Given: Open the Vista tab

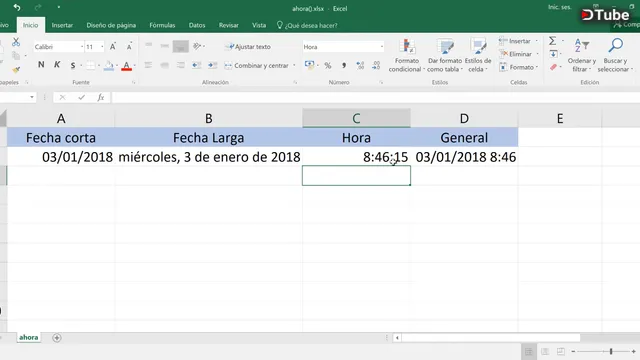Looking at the screenshot, I should (259, 25).
